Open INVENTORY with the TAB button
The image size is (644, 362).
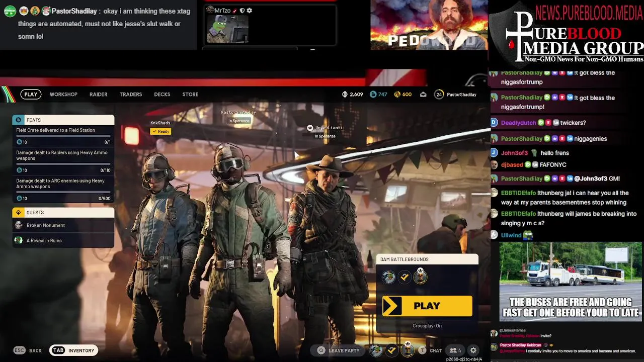point(74,350)
